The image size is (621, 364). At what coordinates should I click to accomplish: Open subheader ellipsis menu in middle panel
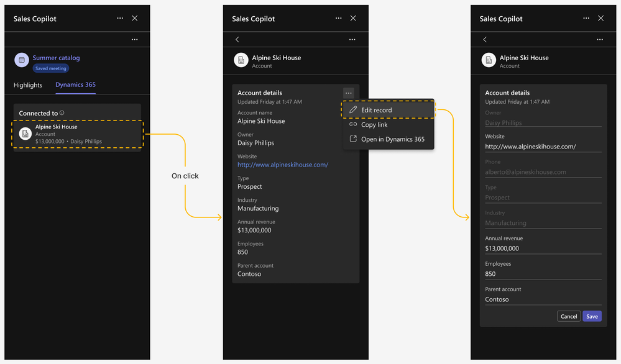(x=352, y=40)
